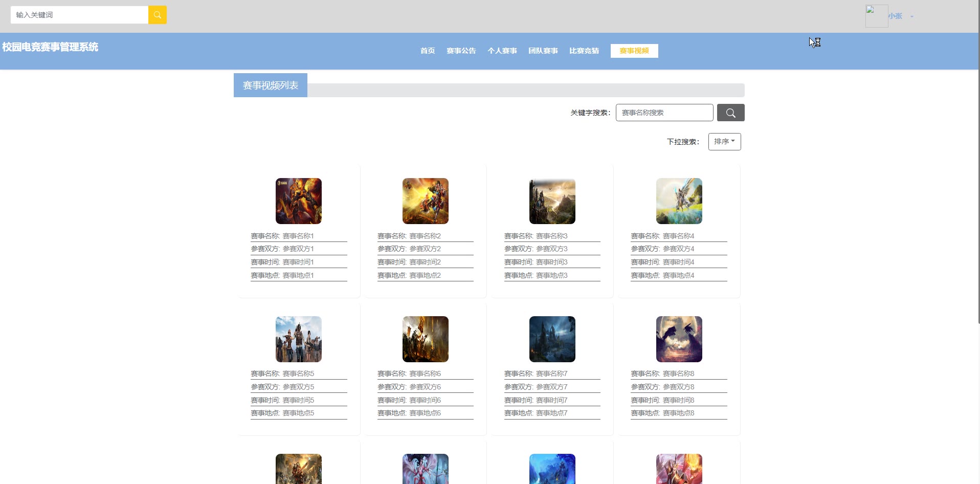Click text 赛事时间: 赛事时间3
Viewport: 980px width, 484px height.
click(x=536, y=262)
